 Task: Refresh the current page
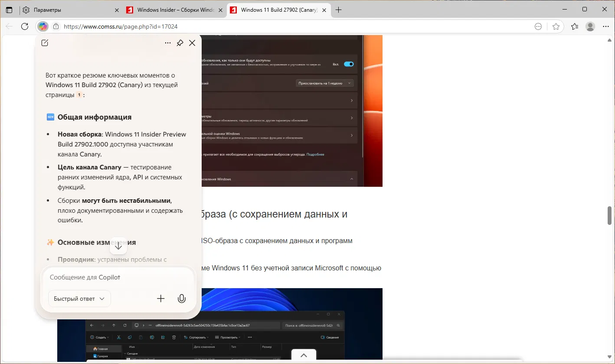[x=25, y=26]
